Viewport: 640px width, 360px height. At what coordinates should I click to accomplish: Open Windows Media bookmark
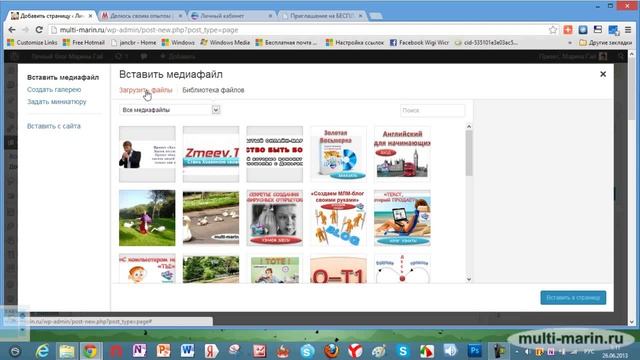[225, 42]
